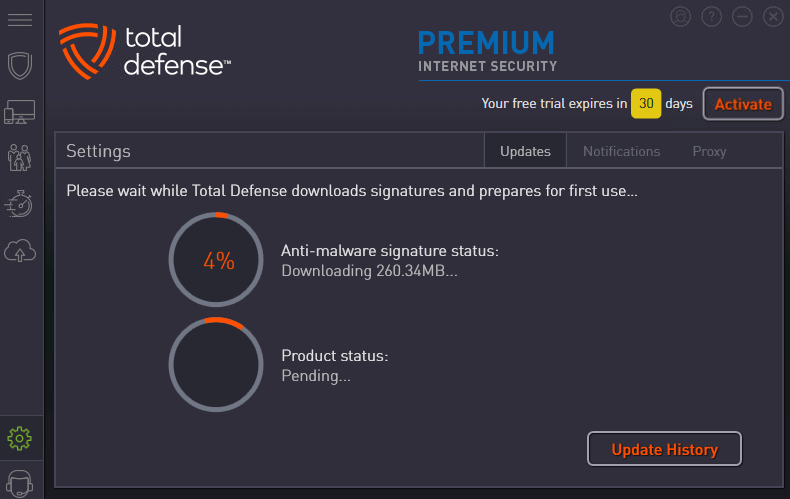The image size is (790, 499).
Task: Select the green Settings gear icon
Action: click(x=20, y=439)
